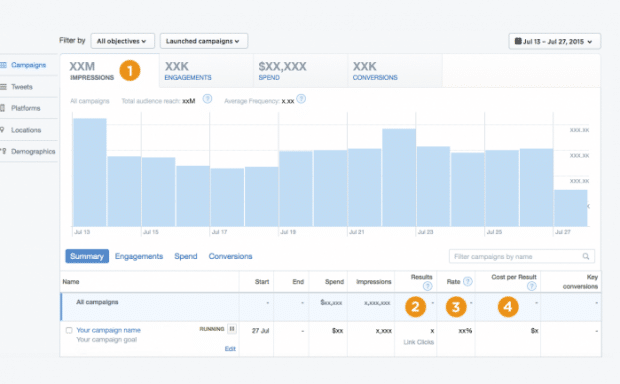Click the help icon under Results column header
The height and width of the screenshot is (384, 620).
(427, 286)
